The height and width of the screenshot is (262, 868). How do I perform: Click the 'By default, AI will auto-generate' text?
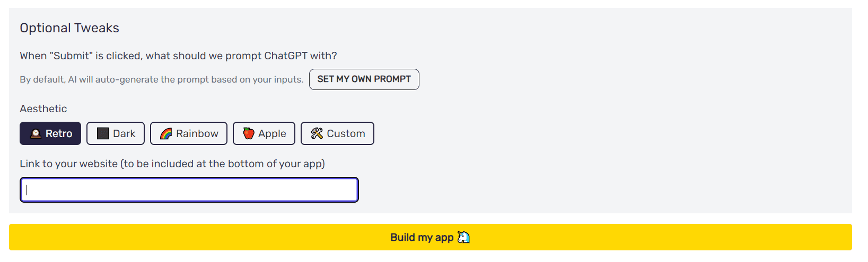click(x=162, y=79)
